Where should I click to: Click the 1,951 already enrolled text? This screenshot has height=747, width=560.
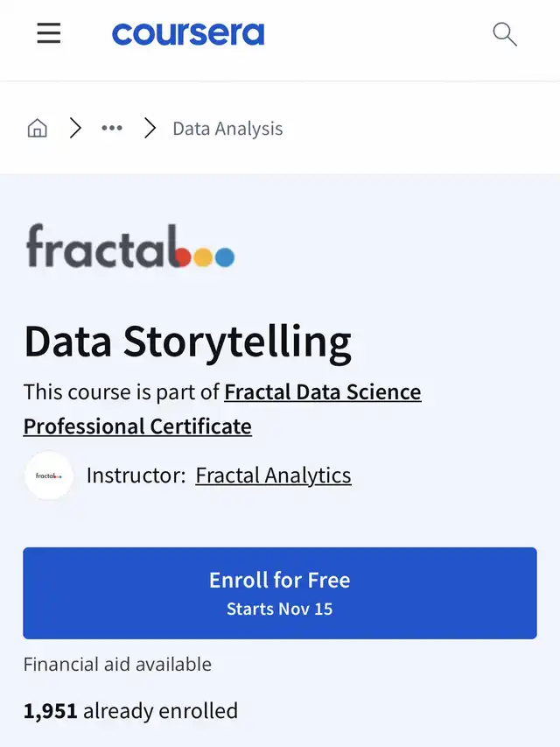tap(130, 710)
